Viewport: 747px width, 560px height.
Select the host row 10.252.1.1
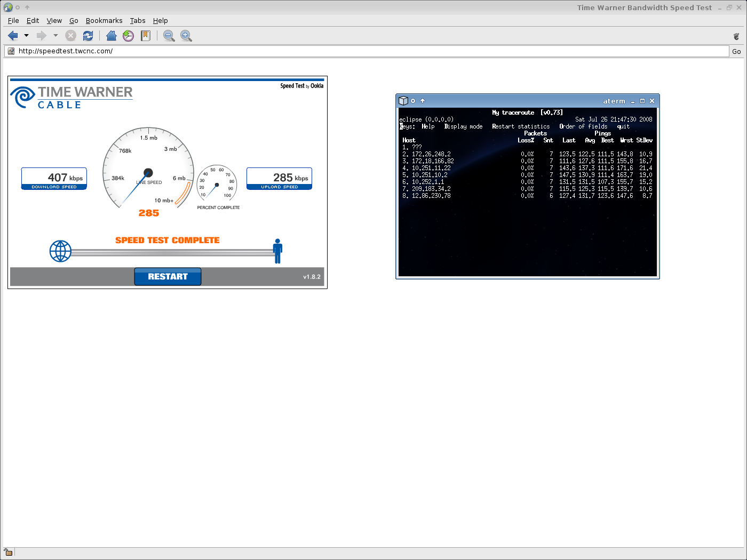tap(527, 182)
